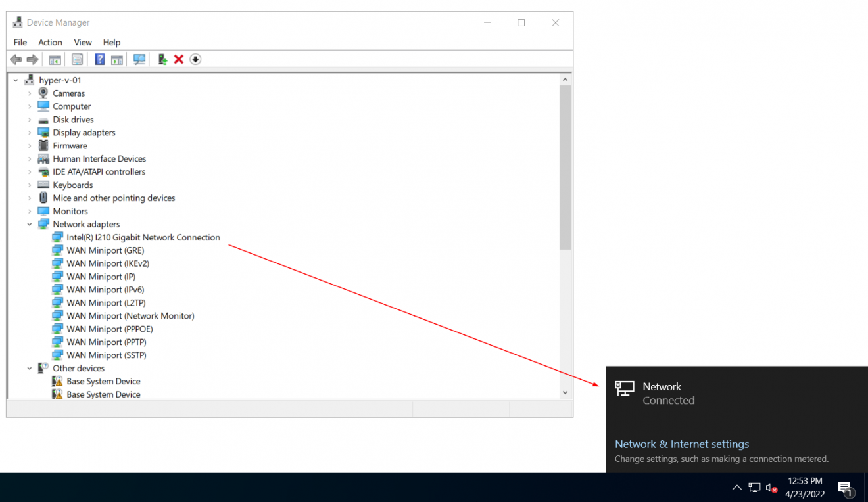The image size is (868, 502).
Task: Expand the Keyboards category
Action: coord(29,185)
